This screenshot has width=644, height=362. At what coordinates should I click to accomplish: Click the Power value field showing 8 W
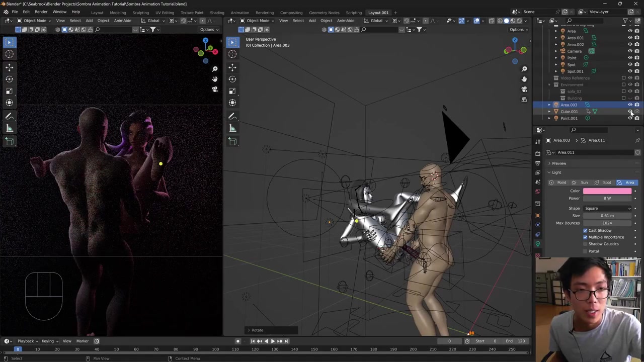pos(607,198)
